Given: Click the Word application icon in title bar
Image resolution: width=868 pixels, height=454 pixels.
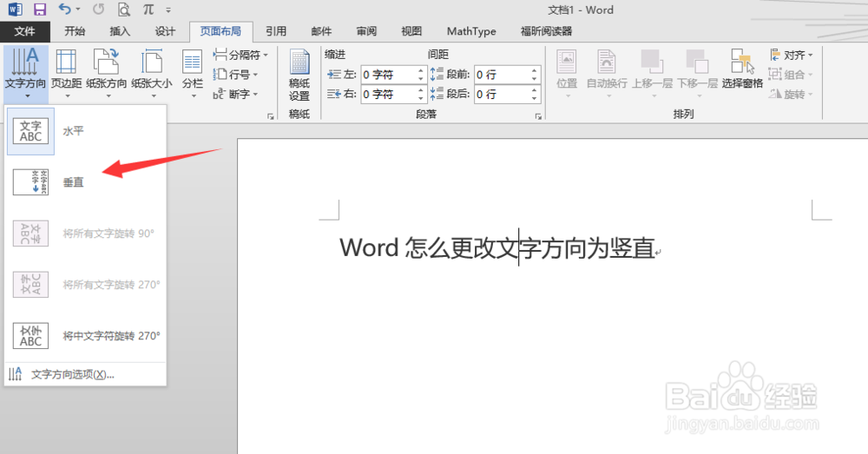Looking at the screenshot, I should click(x=15, y=10).
